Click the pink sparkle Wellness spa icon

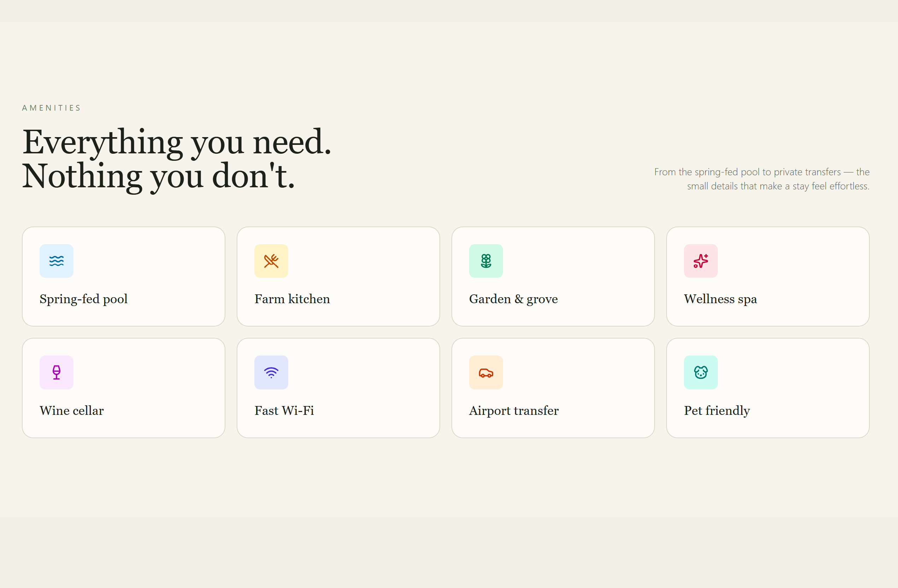point(701,261)
